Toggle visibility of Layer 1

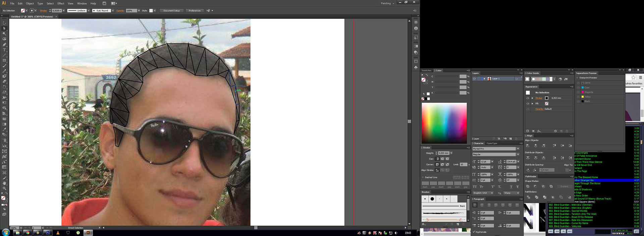pyautogui.click(x=474, y=79)
